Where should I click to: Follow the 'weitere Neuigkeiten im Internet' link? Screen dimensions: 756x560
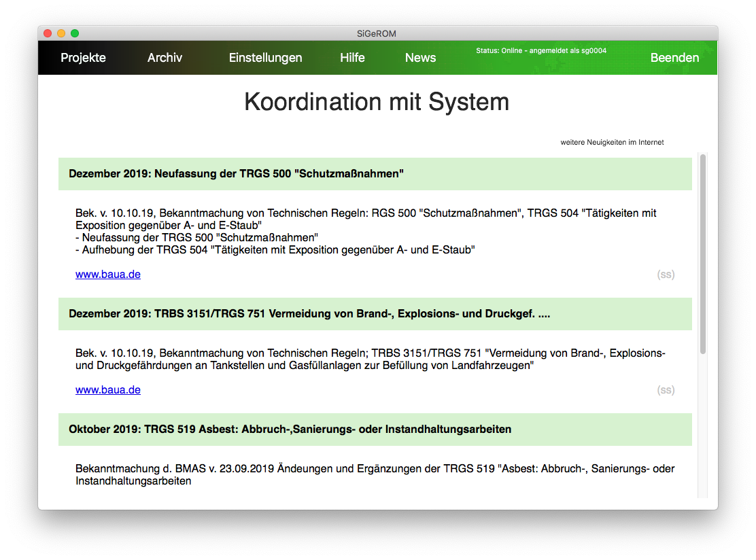(x=612, y=142)
